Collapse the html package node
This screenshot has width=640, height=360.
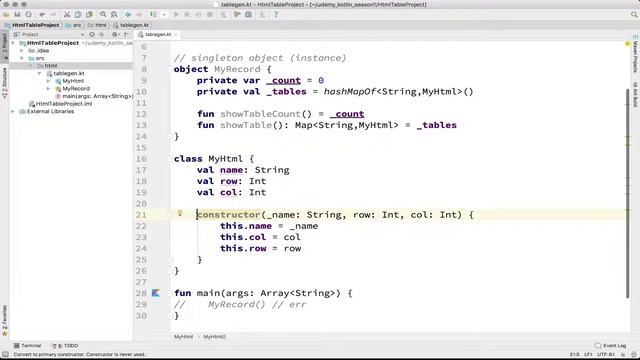tap(31, 66)
